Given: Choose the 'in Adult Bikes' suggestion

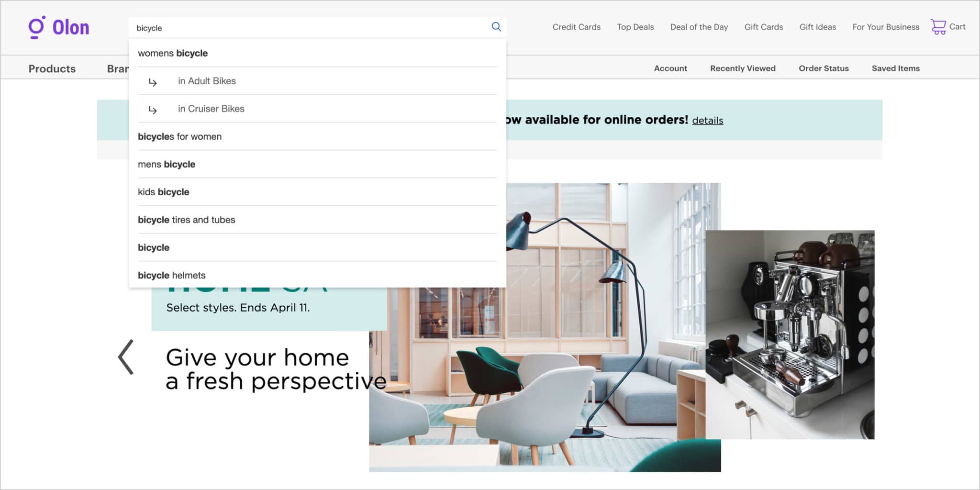Looking at the screenshot, I should (x=317, y=81).
